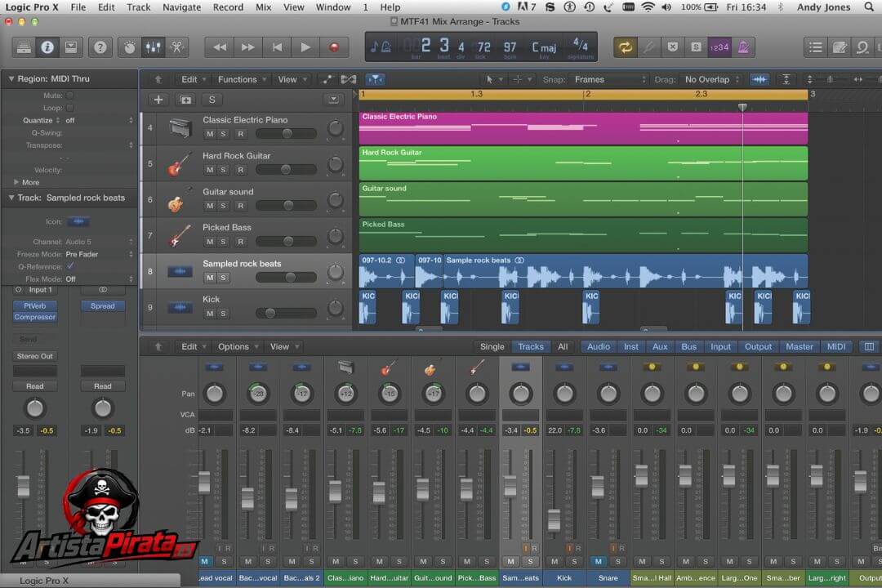Mute the Classic Electric Piano track
Image resolution: width=882 pixels, height=588 pixels.
click(x=210, y=134)
